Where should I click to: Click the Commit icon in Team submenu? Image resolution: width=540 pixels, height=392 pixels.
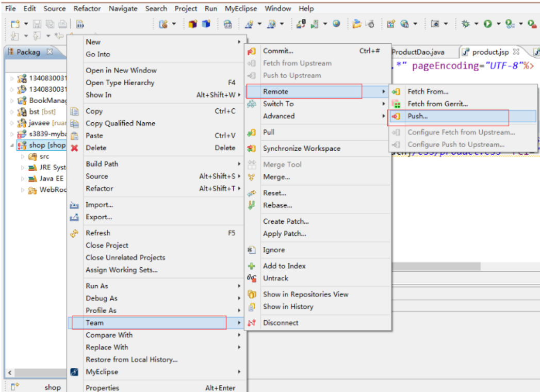[251, 51]
